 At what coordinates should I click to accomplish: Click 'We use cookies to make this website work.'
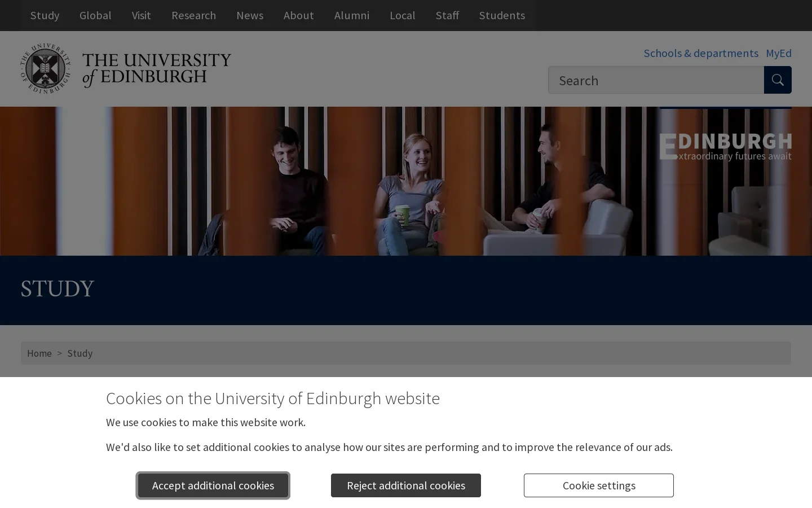pos(206,422)
